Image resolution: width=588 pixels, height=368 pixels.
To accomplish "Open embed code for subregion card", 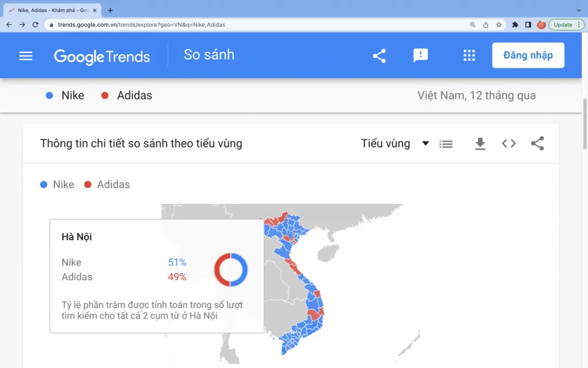I will [509, 144].
